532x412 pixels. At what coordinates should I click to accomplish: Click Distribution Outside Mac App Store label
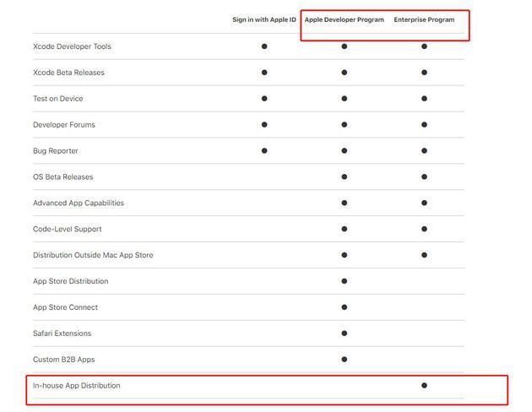(x=93, y=255)
